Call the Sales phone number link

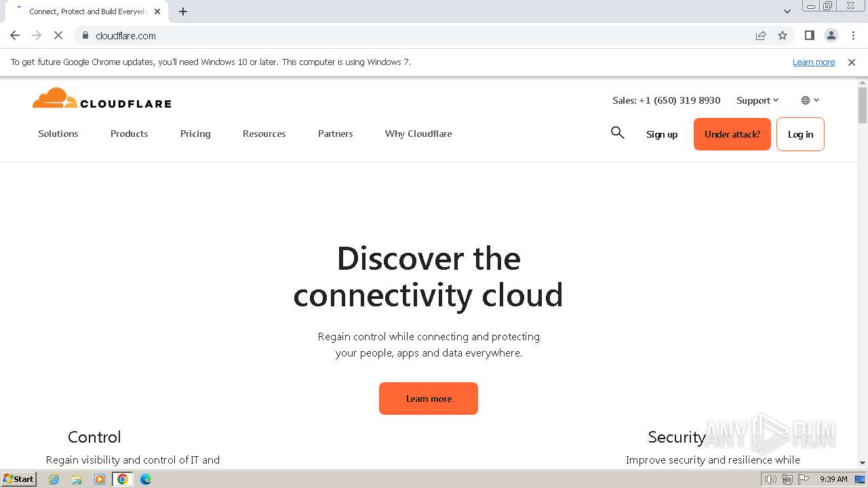tap(666, 100)
